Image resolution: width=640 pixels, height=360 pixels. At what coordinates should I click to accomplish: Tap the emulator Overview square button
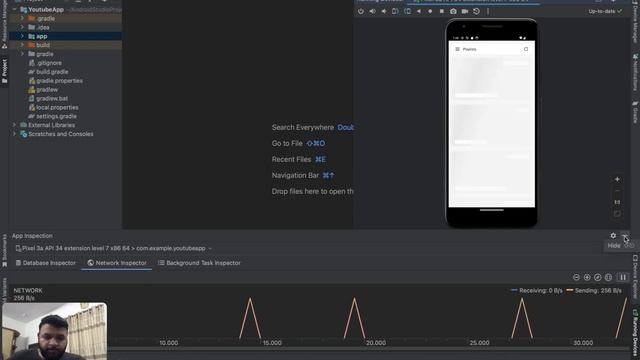442,11
